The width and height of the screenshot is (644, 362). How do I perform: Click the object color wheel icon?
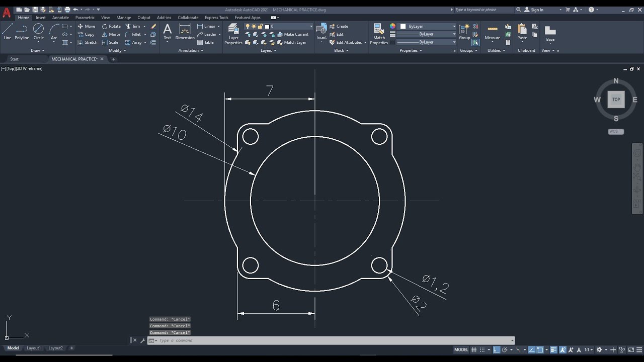coord(392,26)
